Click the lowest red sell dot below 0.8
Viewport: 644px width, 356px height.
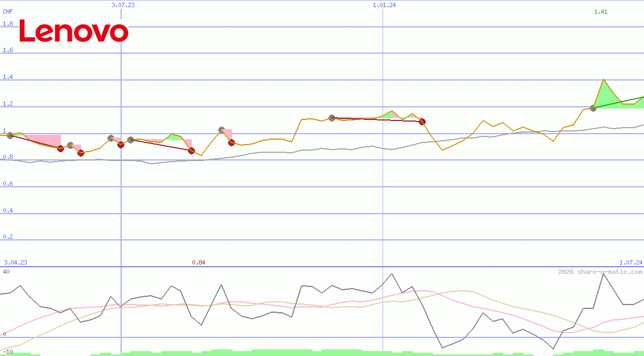pyautogui.click(x=81, y=153)
